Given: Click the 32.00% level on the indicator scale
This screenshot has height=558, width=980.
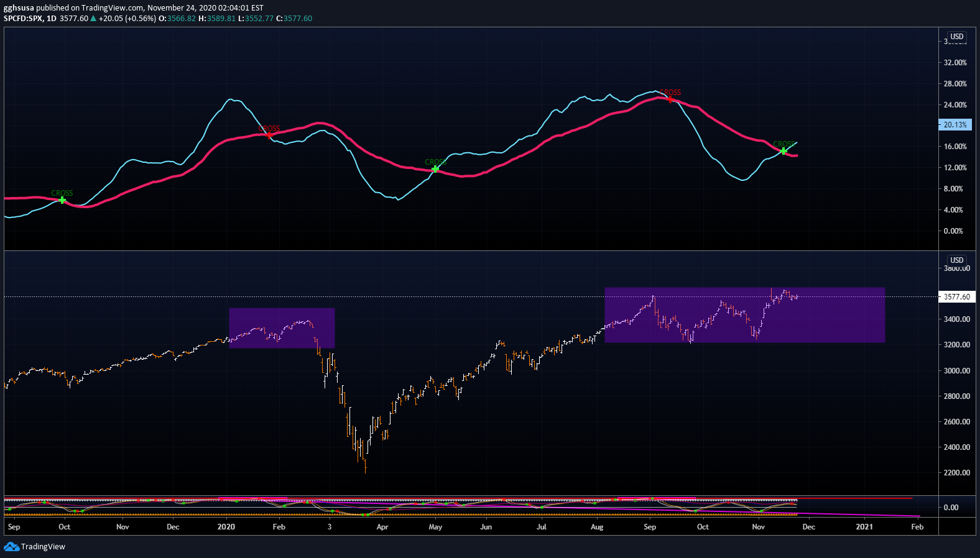Looking at the screenshot, I should (x=955, y=63).
